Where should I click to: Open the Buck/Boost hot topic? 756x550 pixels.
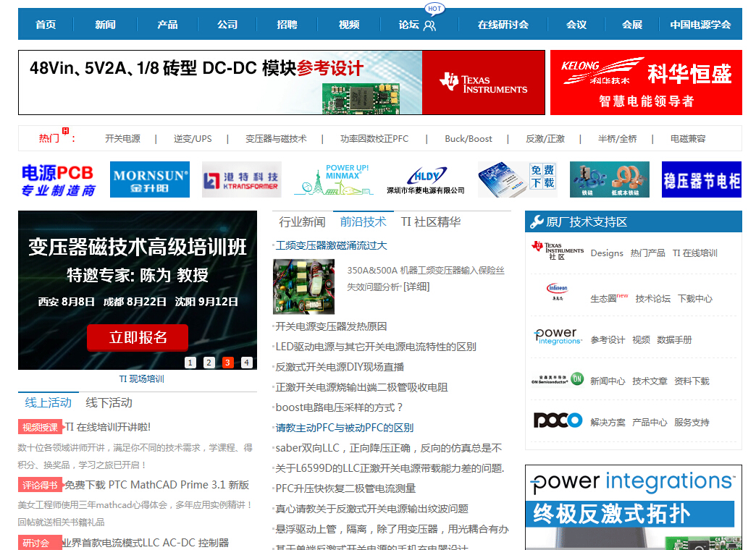(469, 139)
